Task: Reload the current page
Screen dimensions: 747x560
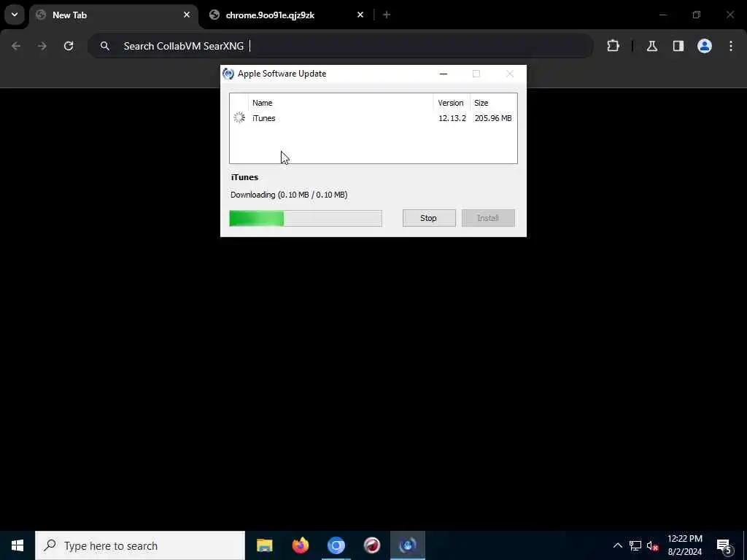Action: pos(69,46)
